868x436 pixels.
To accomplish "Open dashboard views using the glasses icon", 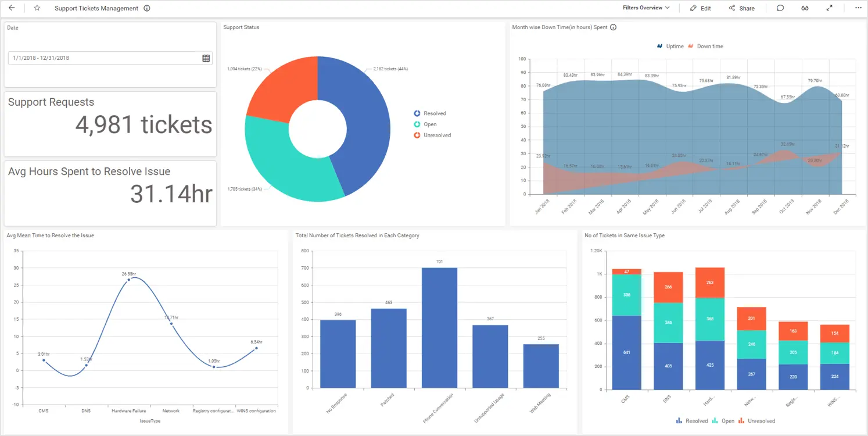I will [x=805, y=8].
